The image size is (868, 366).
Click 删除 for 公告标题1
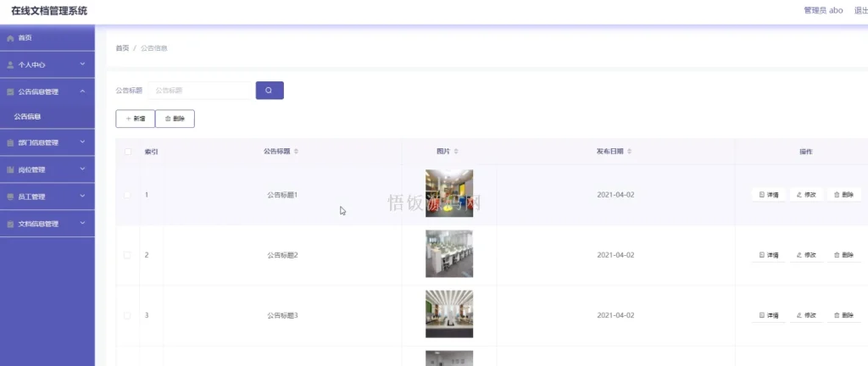844,195
